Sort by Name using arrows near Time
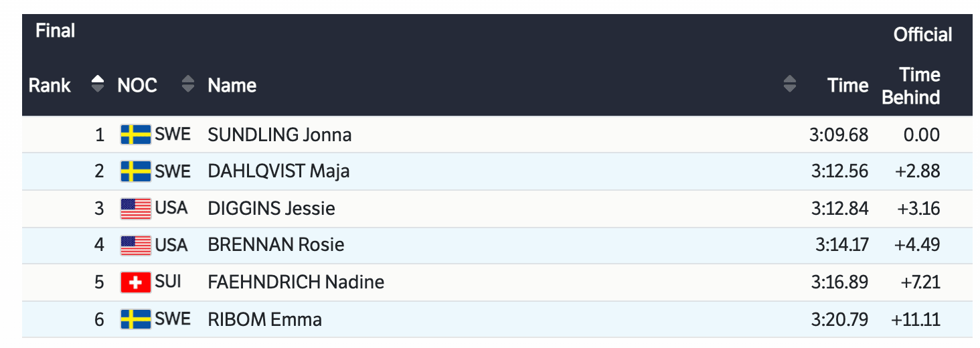Screen dimensions: 980x348 click(x=790, y=85)
